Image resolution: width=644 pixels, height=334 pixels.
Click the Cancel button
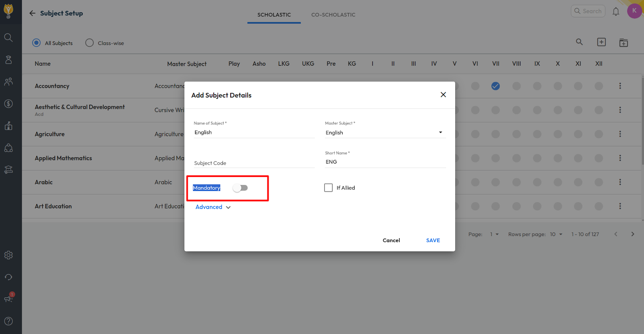(x=391, y=241)
